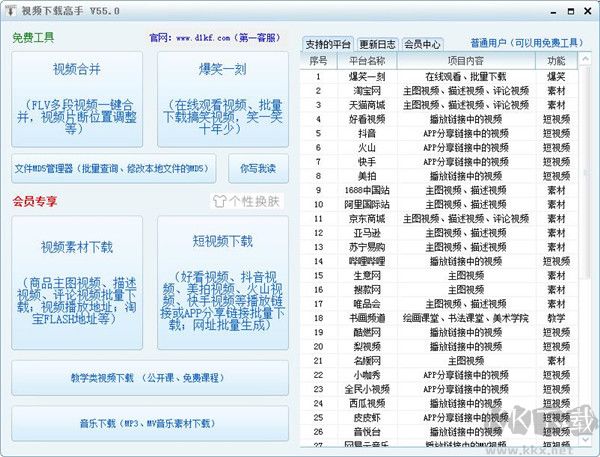Select the 生意网 platform row
The width and height of the screenshot is (600, 457).
point(439,275)
